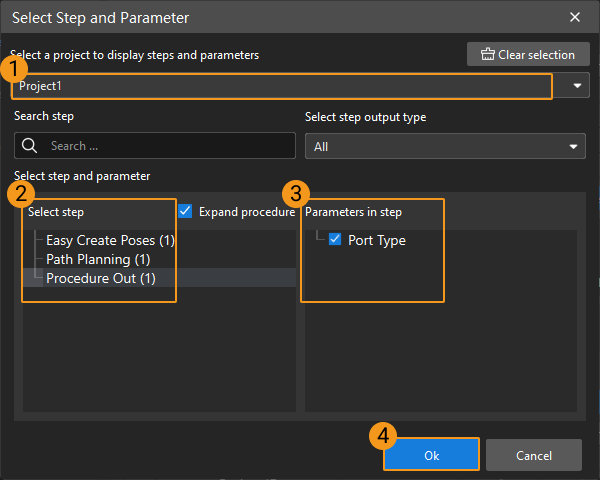The height and width of the screenshot is (480, 600).
Task: Click the dialog title bar text
Action: point(100,17)
